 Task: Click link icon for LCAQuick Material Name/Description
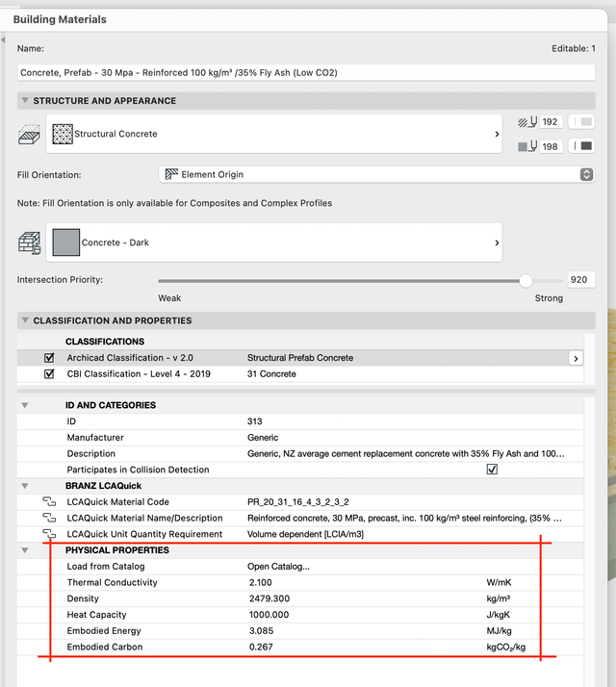click(49, 518)
